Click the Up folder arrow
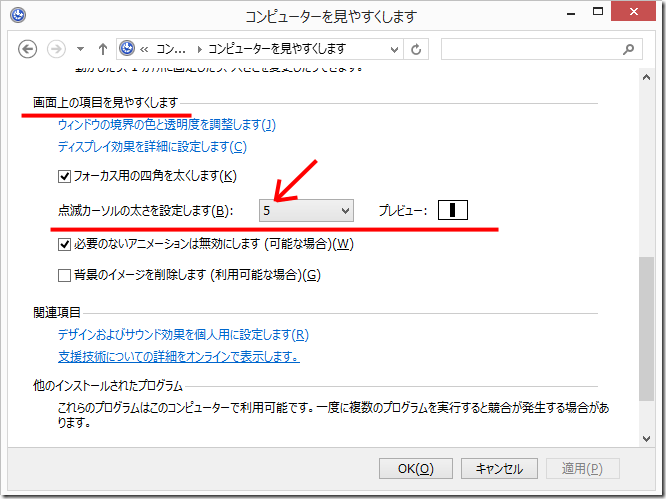 [102, 48]
